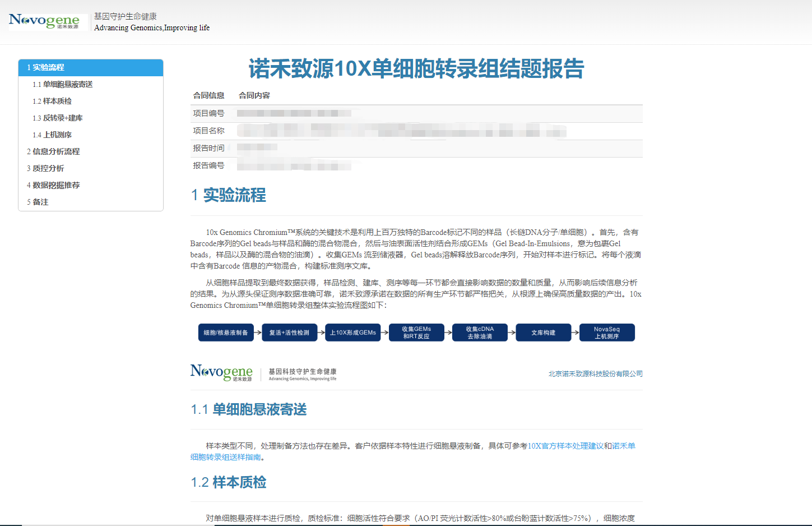Screen dimensions: 812x526
Task: Go to 5 备注 sidebar item
Action: pos(38,202)
